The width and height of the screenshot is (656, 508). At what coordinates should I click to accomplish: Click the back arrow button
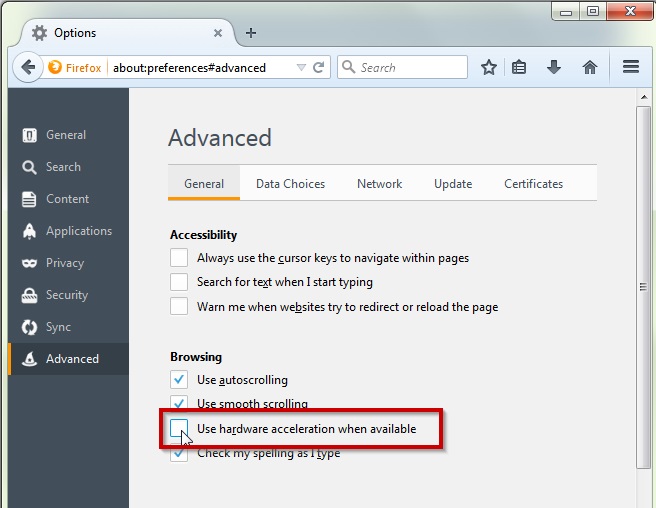(x=27, y=68)
